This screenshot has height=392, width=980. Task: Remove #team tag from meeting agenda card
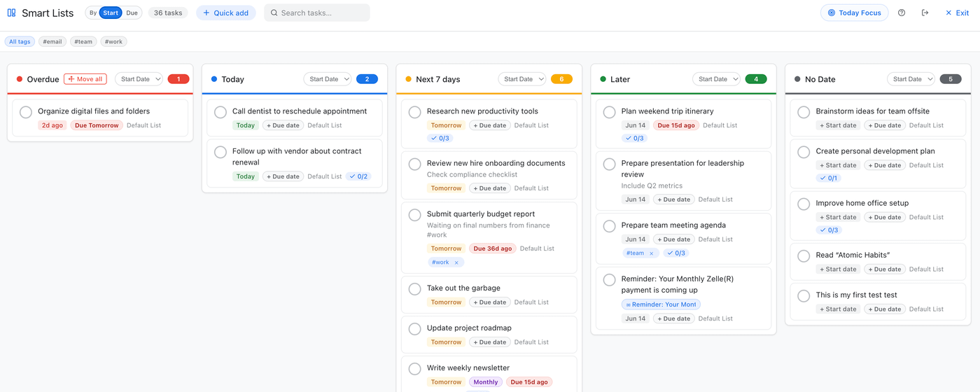point(651,253)
